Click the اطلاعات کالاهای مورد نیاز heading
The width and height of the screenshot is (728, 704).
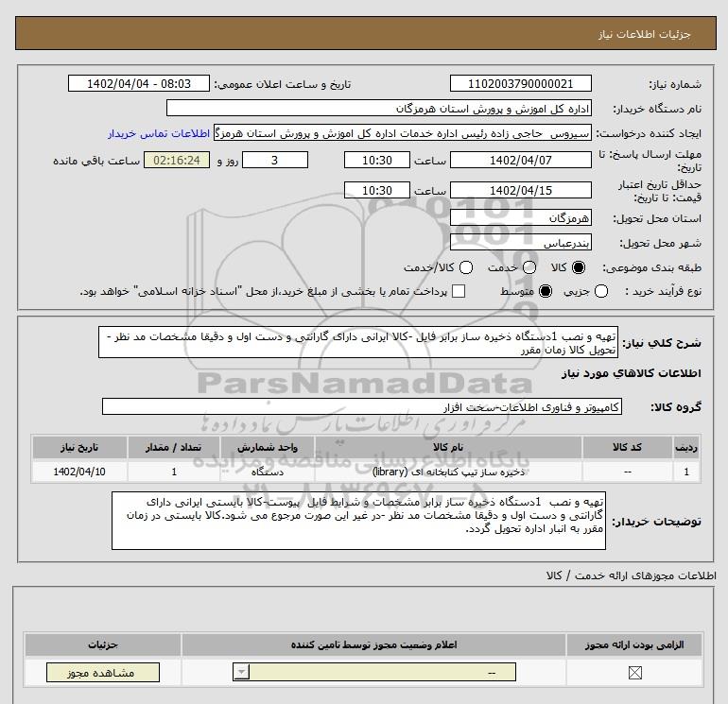pos(631,373)
